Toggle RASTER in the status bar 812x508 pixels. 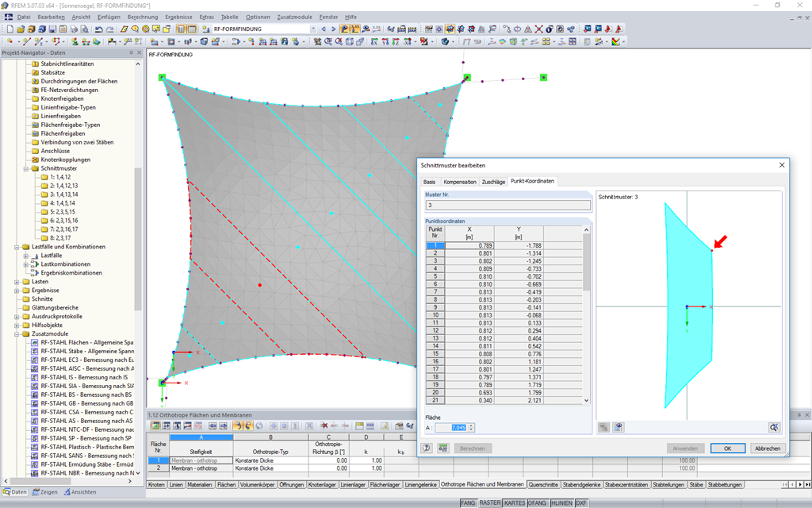point(490,502)
